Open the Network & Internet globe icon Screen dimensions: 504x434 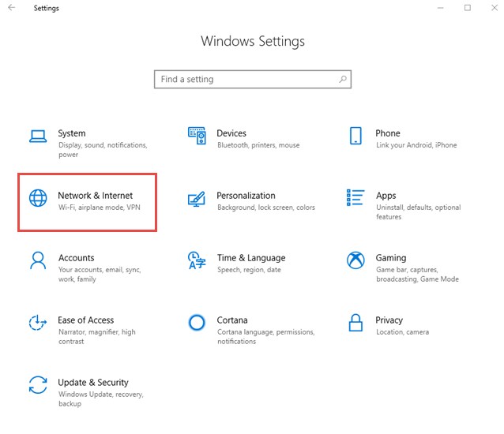38,198
